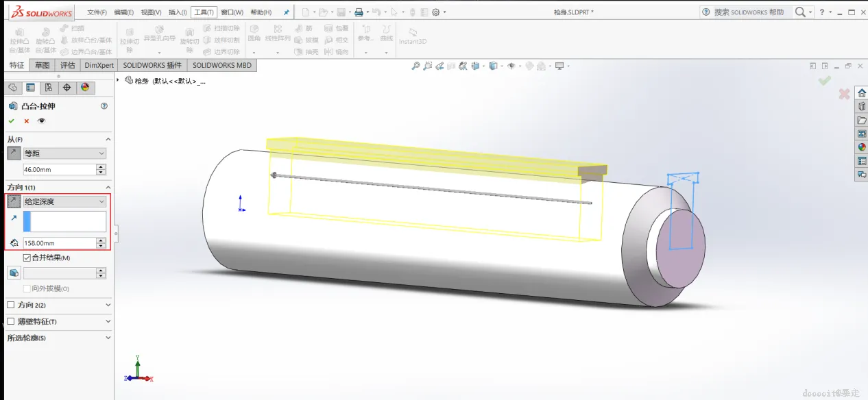The height and width of the screenshot is (400, 868).
Task: Expand the 薄壁特征 section chevron
Action: 108,322
